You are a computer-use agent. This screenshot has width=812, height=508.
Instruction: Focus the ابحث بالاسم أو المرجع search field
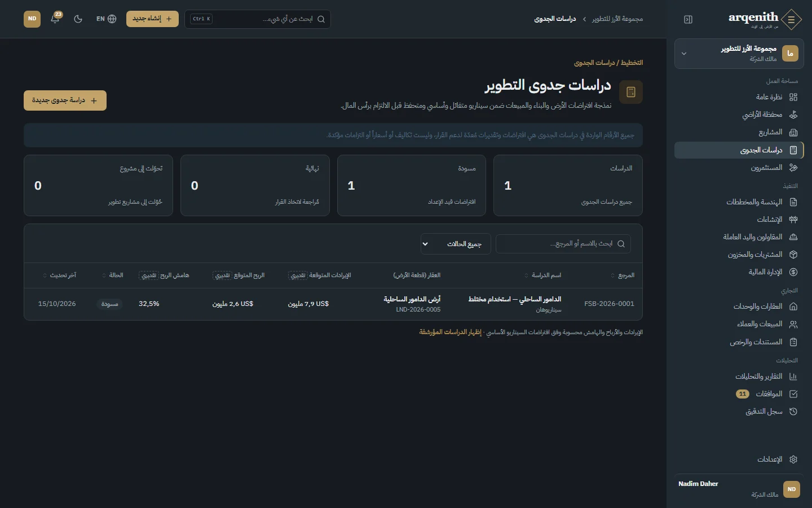563,244
